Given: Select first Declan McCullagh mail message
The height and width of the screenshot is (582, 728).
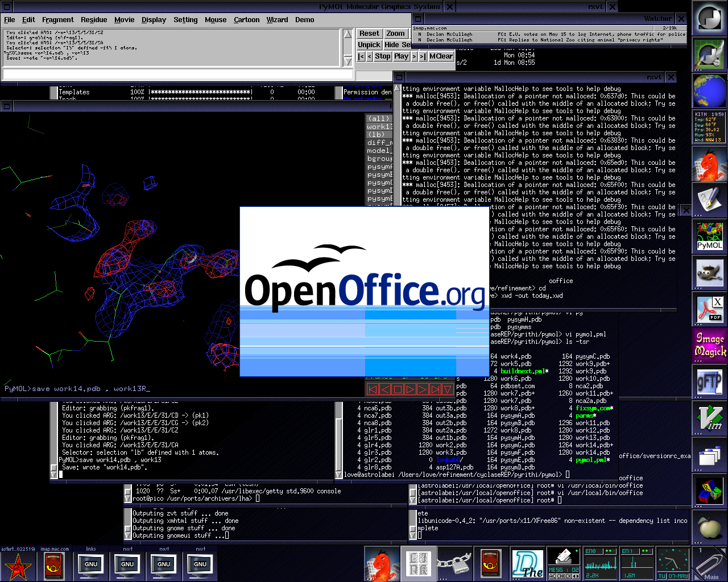Looking at the screenshot, I should coord(549,34).
